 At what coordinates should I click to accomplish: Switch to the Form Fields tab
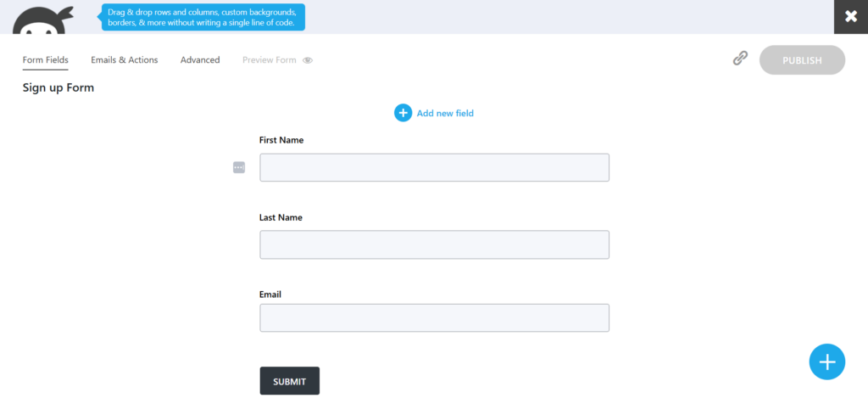click(46, 60)
